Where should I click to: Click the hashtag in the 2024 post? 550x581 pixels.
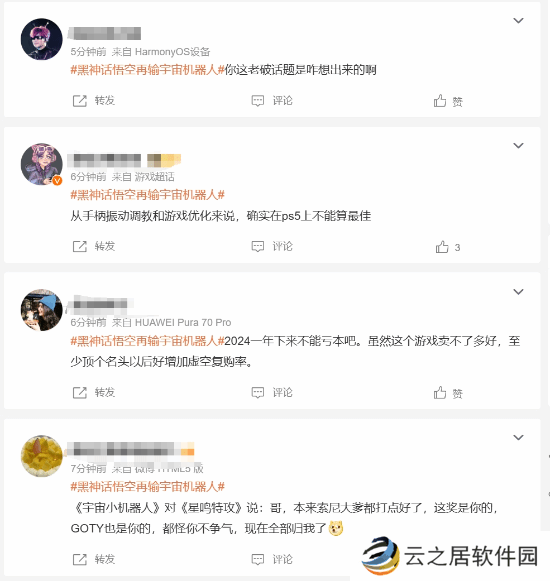point(148,341)
